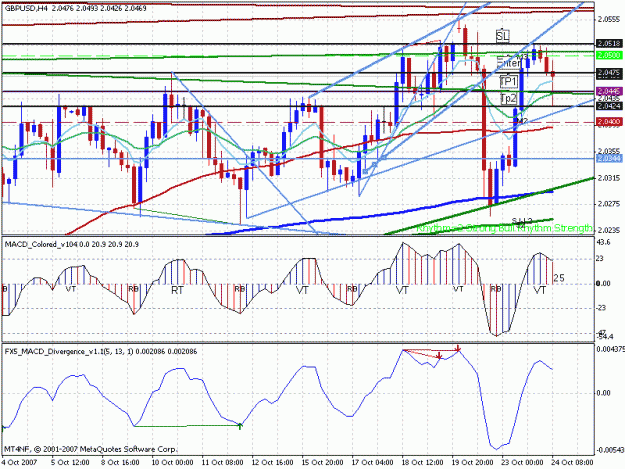Select the Tp2 label box
The width and height of the screenshot is (625, 469).
coord(508,98)
